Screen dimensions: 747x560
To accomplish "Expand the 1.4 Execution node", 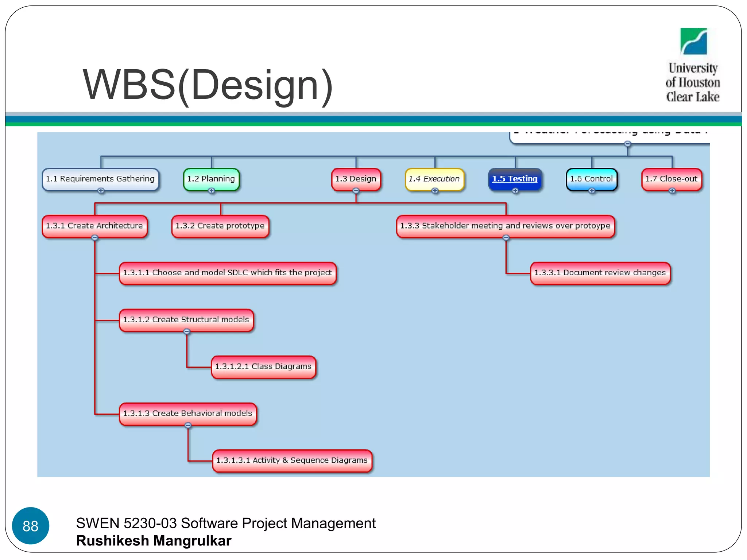I will click(x=435, y=191).
